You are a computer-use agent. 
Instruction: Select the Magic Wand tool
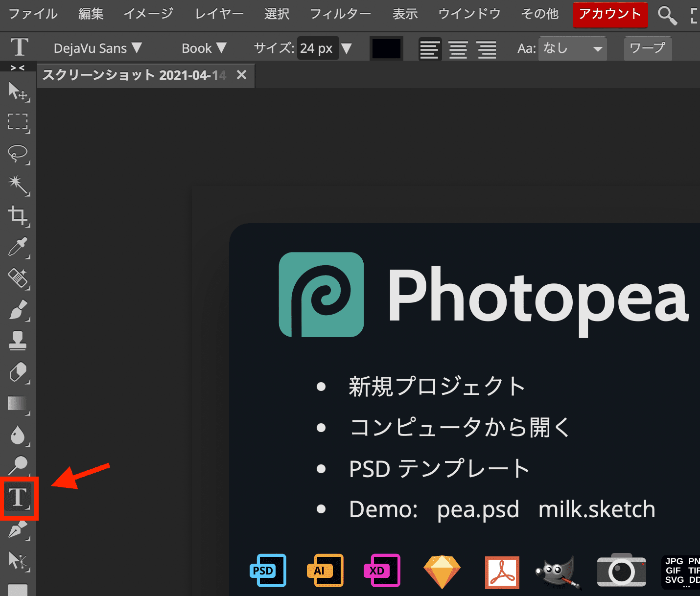tap(18, 184)
